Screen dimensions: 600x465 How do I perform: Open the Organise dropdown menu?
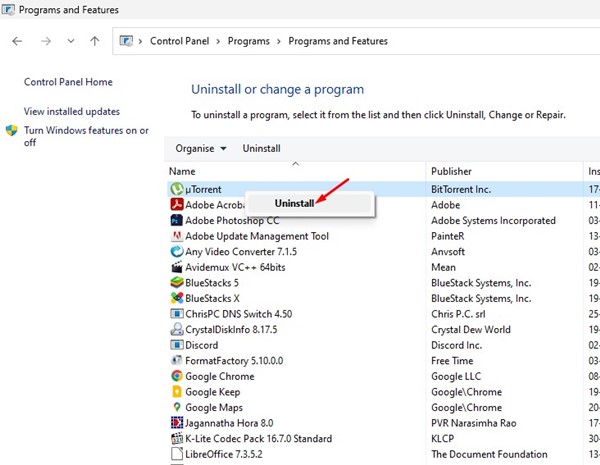(x=201, y=148)
